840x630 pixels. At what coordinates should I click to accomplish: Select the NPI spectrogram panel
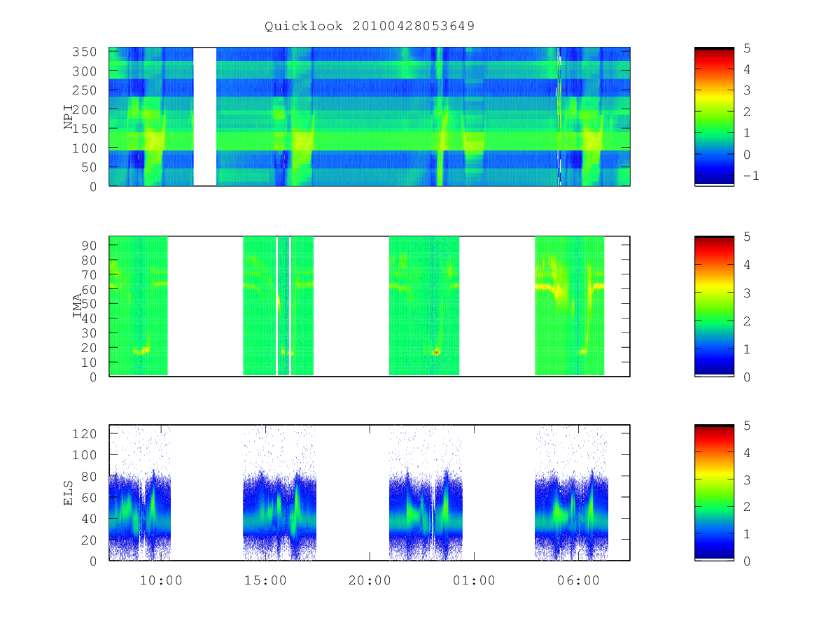(x=370, y=117)
